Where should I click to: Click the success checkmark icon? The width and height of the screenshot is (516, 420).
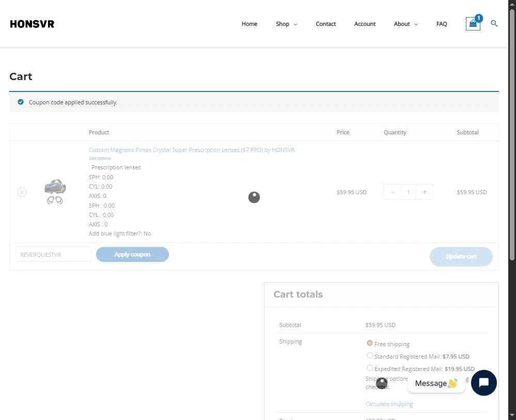point(21,102)
